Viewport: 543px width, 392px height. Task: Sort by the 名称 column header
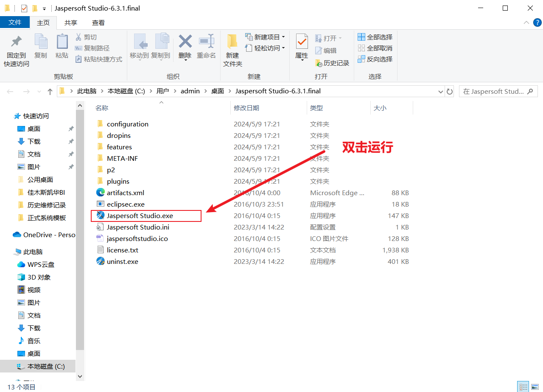tap(102, 108)
